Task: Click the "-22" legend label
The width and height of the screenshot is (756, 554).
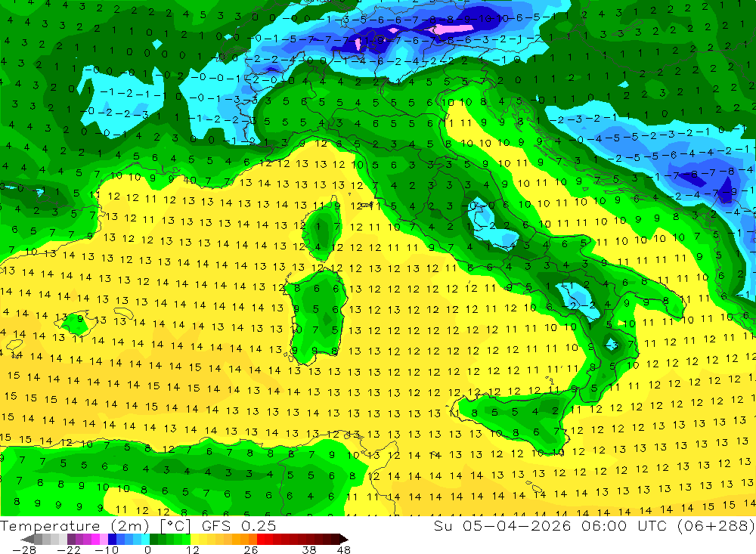Action: pyautogui.click(x=69, y=550)
